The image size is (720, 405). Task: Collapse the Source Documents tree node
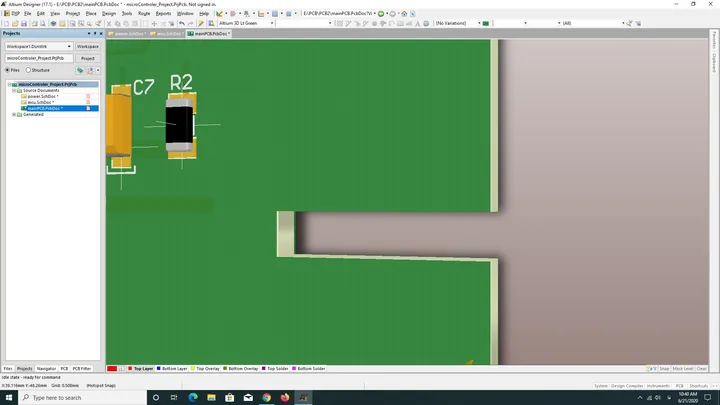click(14, 90)
